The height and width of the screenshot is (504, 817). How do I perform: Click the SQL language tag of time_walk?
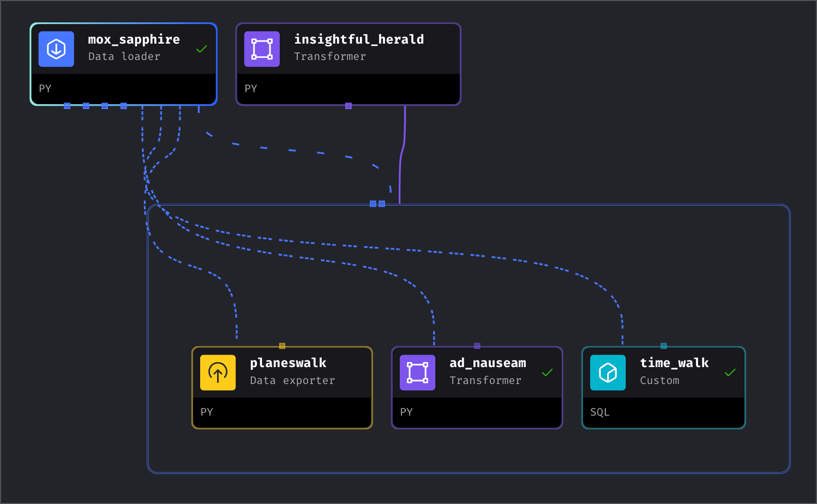(600, 412)
